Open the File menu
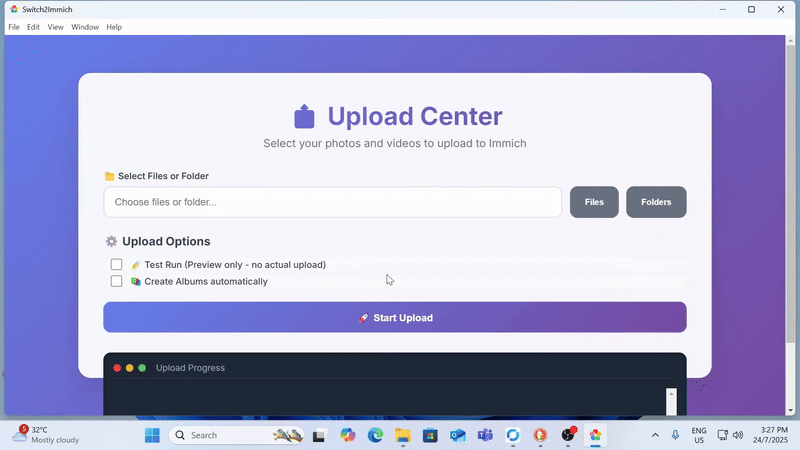 tap(14, 27)
